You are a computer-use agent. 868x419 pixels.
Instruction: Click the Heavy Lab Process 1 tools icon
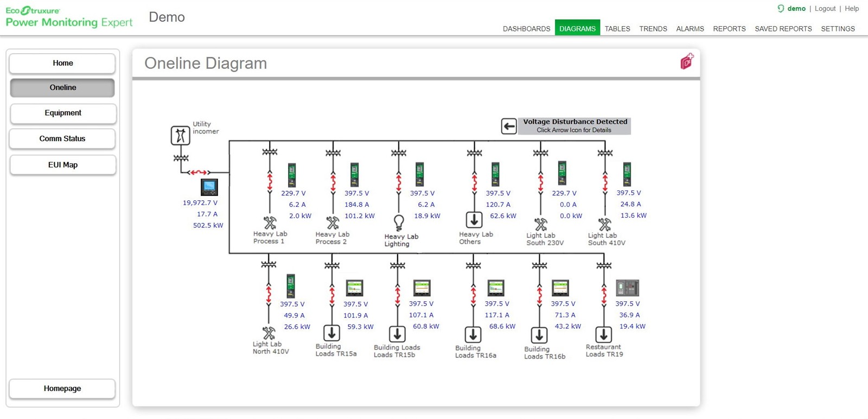(x=270, y=223)
